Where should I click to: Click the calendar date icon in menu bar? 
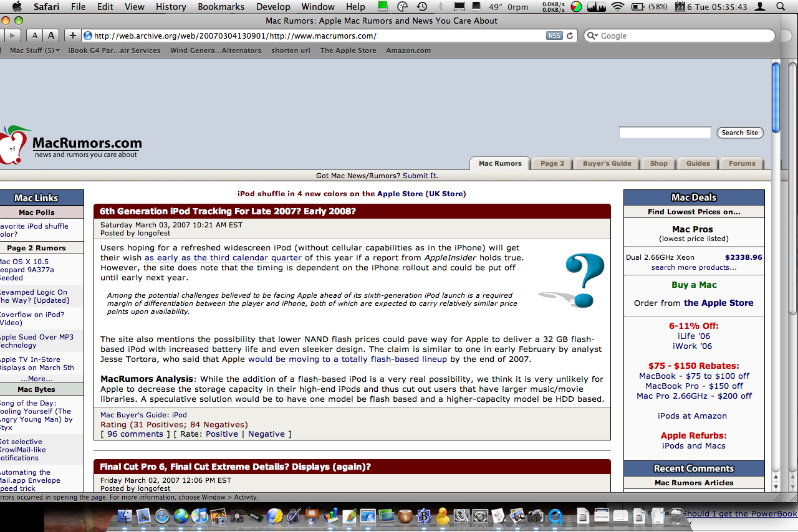pyautogui.click(x=680, y=7)
